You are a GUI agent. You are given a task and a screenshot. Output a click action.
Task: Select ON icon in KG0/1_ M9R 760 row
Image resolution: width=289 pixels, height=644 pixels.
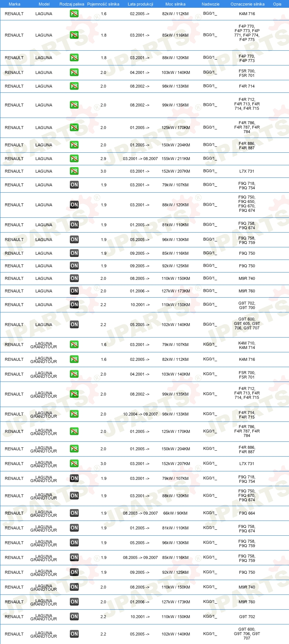pos(74,602)
